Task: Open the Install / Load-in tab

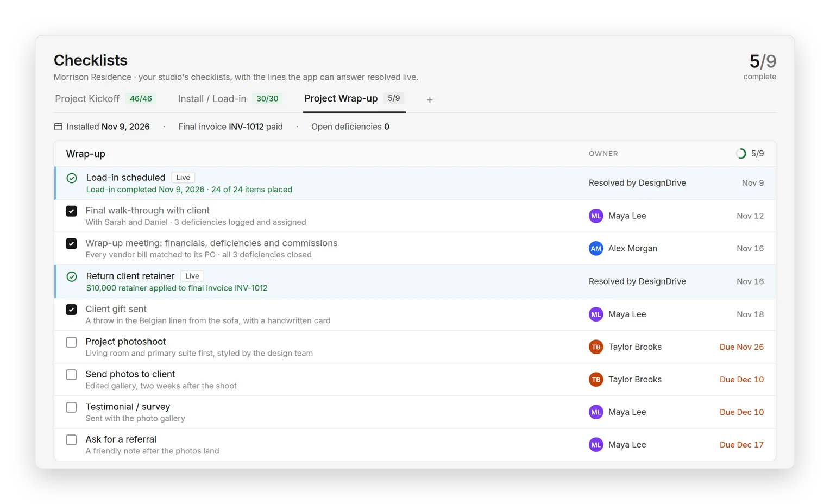Action: 230,99
